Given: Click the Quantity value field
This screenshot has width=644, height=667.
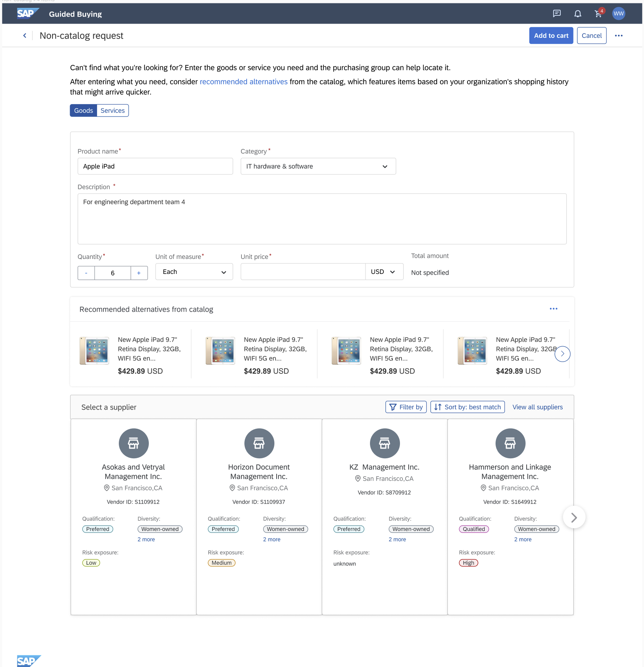Looking at the screenshot, I should 113,273.
